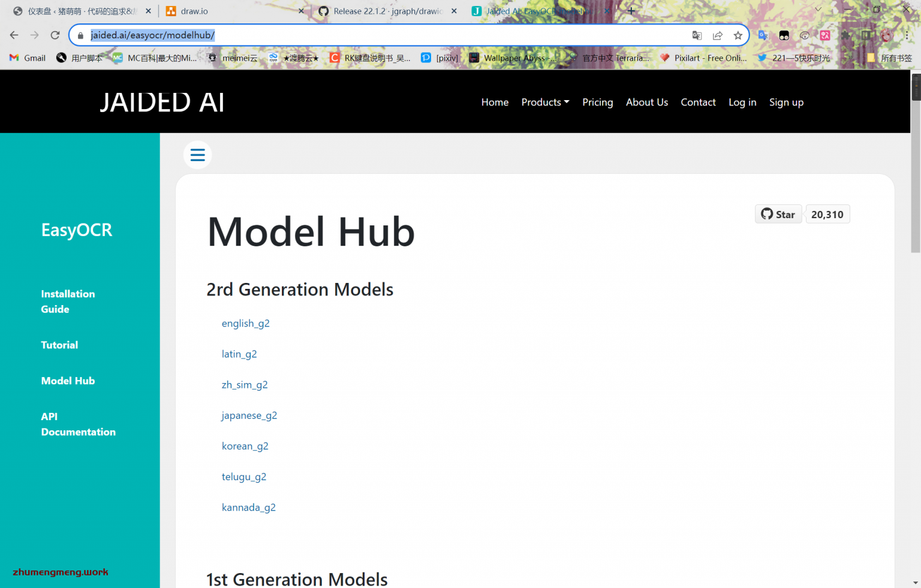Open the meimei云 bookmark

[233, 58]
